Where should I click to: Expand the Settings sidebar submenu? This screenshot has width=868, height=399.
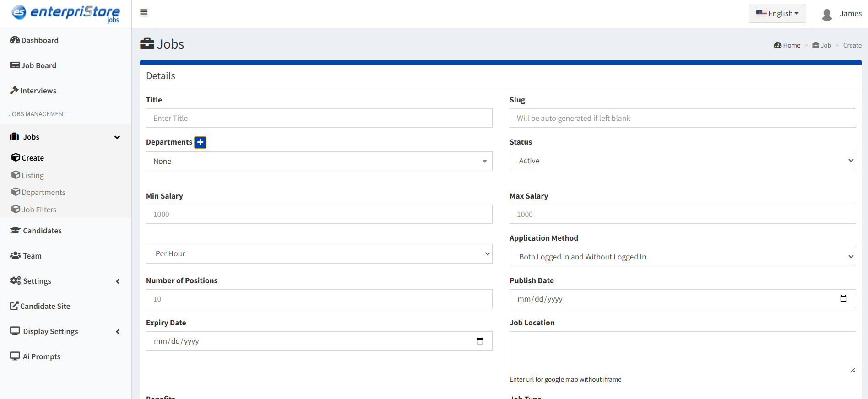pyautogui.click(x=65, y=281)
